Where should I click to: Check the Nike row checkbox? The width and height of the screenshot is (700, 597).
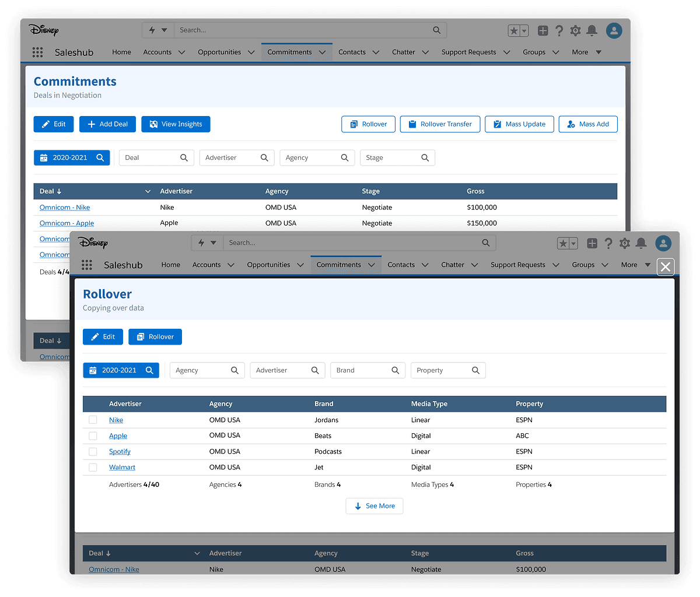tap(93, 420)
